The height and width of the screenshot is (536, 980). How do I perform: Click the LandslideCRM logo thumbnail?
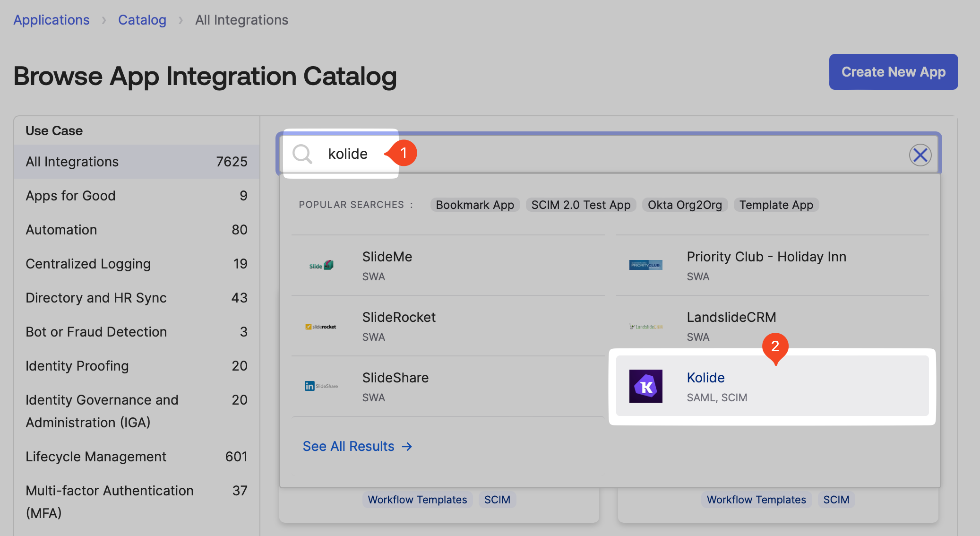tap(645, 326)
